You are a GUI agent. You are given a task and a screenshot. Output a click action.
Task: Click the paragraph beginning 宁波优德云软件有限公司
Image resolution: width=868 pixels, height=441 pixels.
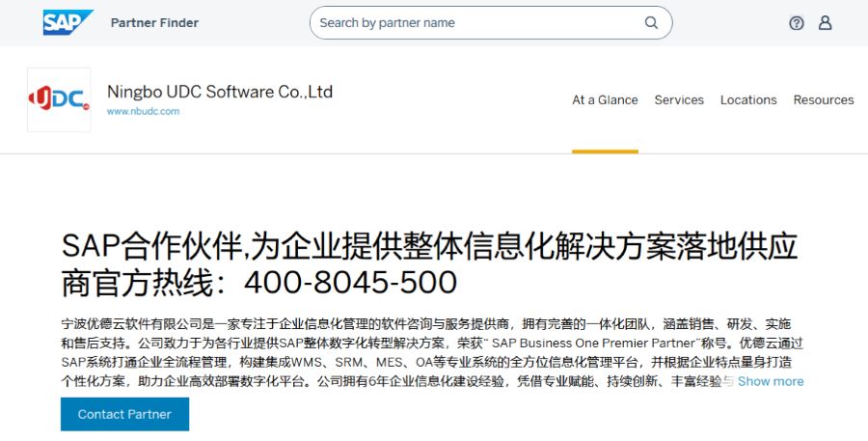(432, 352)
